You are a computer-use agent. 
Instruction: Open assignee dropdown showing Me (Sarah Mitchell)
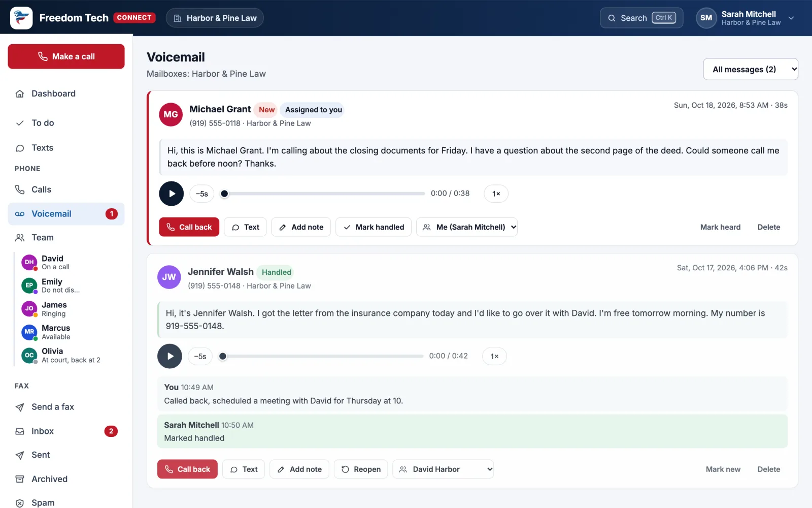[467, 227]
